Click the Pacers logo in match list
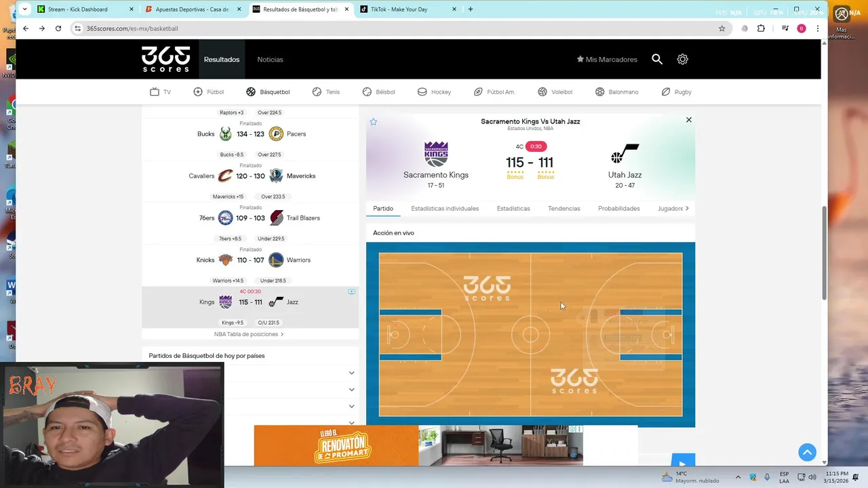Viewport: 868px width, 488px height. (276, 134)
